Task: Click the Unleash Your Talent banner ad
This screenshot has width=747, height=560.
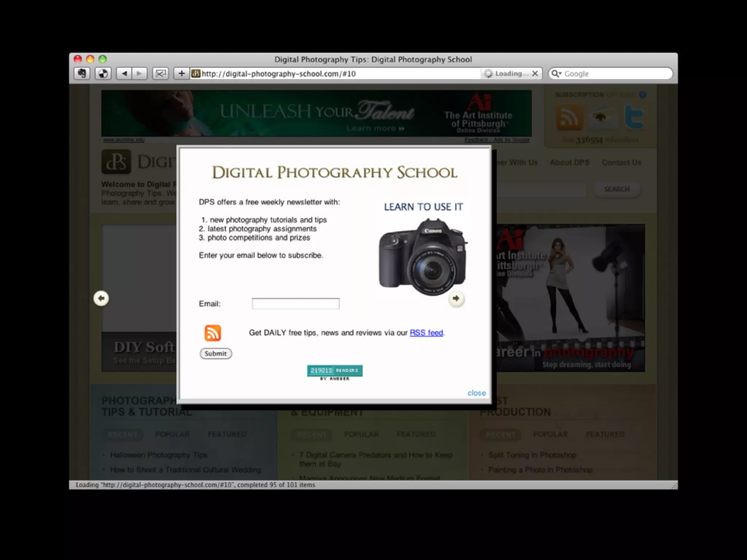Action: (316, 113)
